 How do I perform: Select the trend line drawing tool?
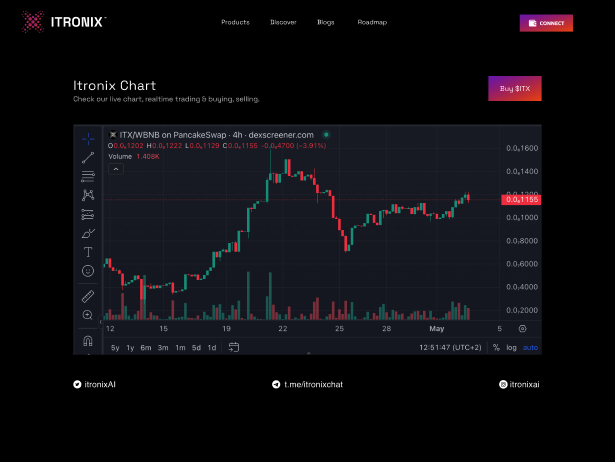[x=88, y=158]
